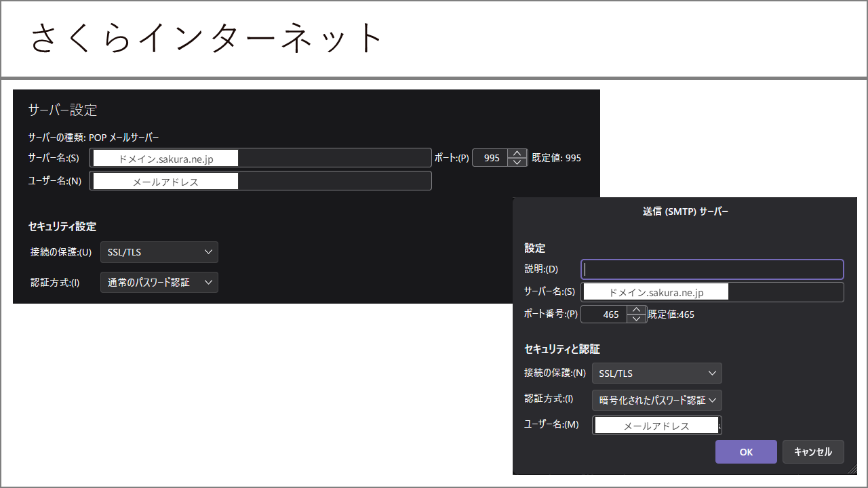Open the server settings connection security dropdown
Screen dimensions: 868x488
coord(159,252)
